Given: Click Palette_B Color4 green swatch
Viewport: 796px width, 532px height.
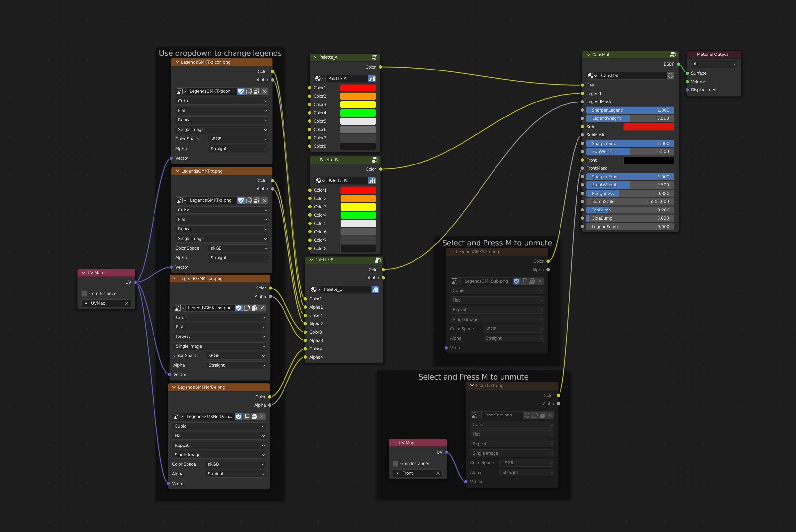Looking at the screenshot, I should [x=358, y=215].
